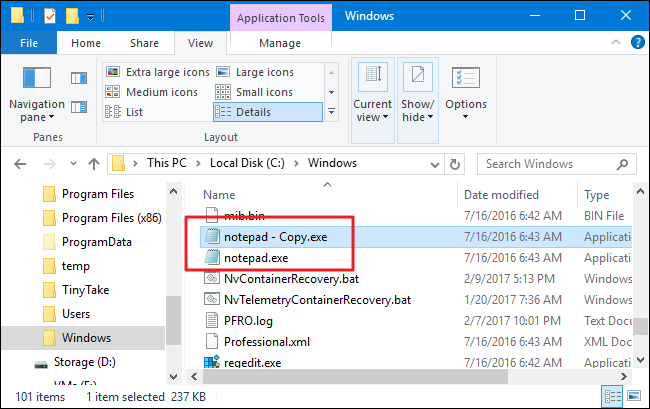Toggle the Details pane icon

(x=79, y=107)
